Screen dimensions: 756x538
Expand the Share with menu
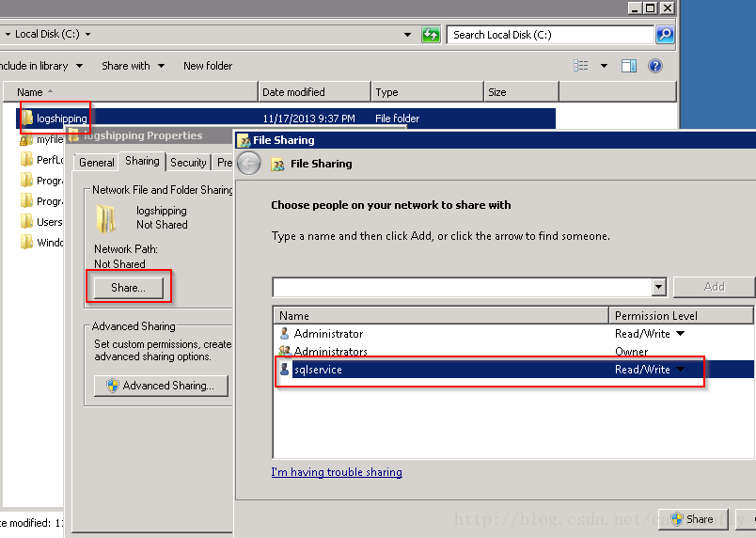[161, 66]
